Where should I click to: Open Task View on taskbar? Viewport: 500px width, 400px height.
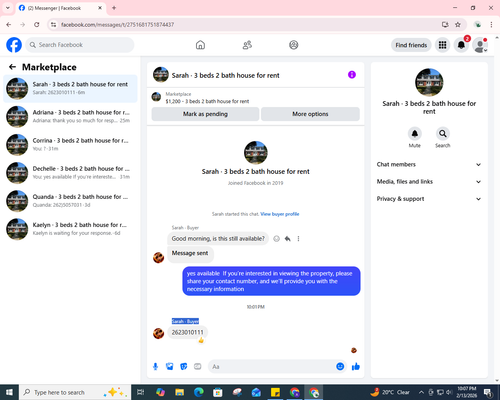pos(141,392)
